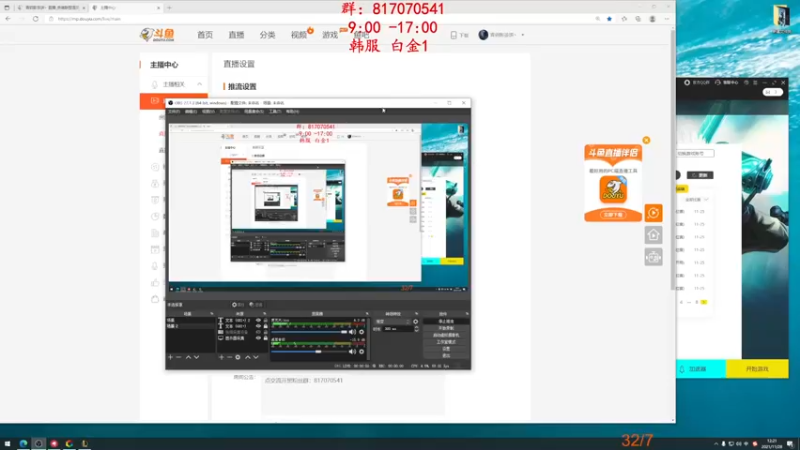This screenshot has width=800, height=450.
Task: Open source properties via the sources gear icon
Action: pyautogui.click(x=238, y=357)
